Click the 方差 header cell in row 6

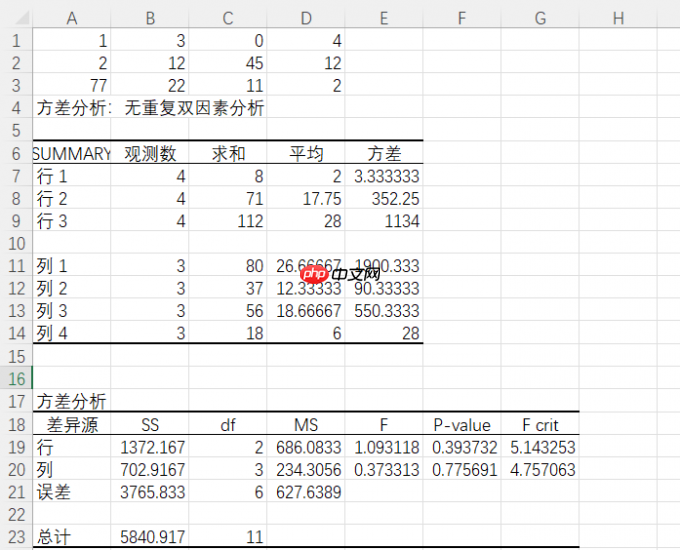384,154
